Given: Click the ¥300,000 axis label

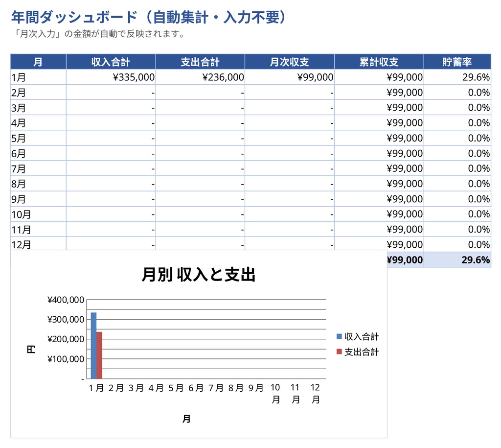Looking at the screenshot, I should [x=66, y=319].
